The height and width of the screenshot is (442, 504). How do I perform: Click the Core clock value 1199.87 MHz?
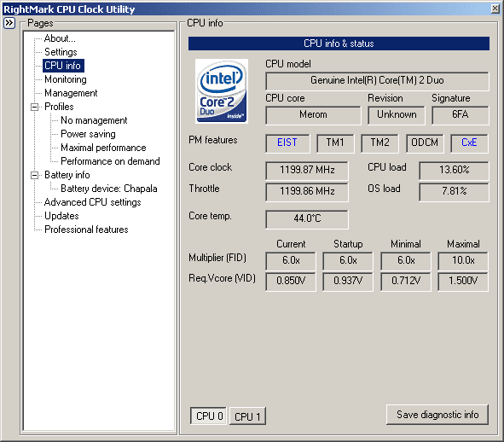tap(307, 171)
